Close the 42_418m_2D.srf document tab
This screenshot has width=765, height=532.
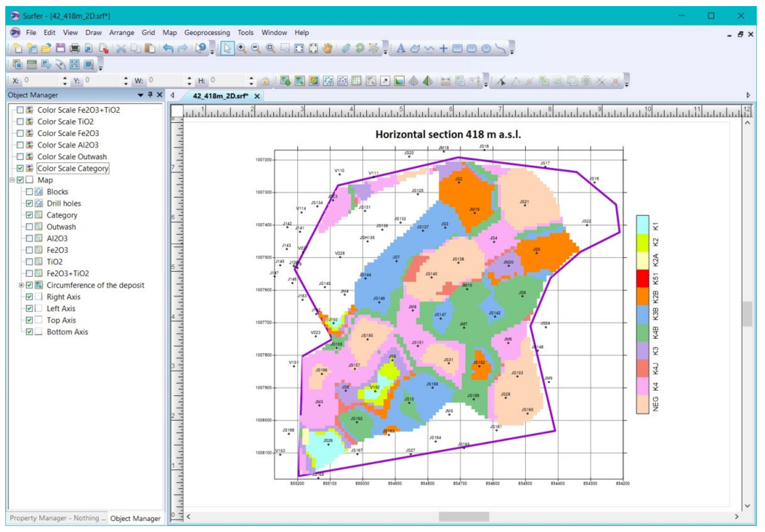pyautogui.click(x=257, y=96)
